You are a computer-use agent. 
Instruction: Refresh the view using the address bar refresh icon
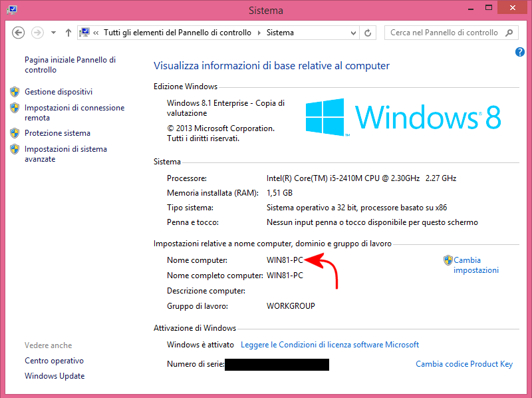pyautogui.click(x=368, y=33)
